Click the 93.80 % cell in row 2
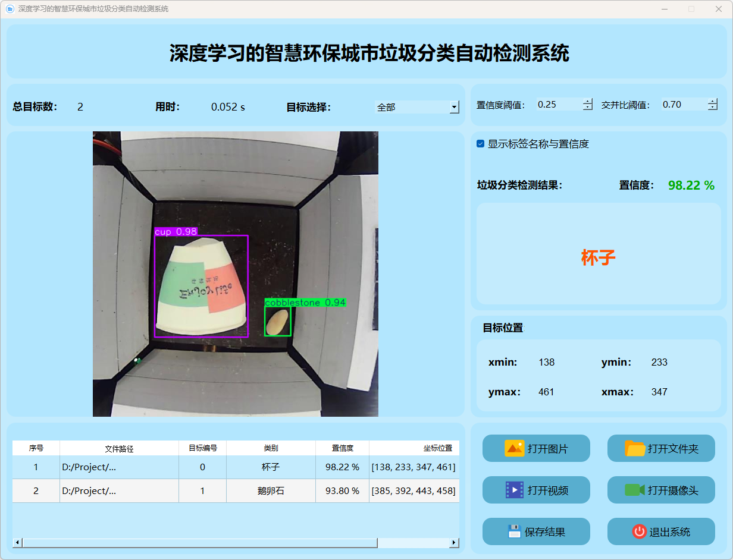 [343, 491]
